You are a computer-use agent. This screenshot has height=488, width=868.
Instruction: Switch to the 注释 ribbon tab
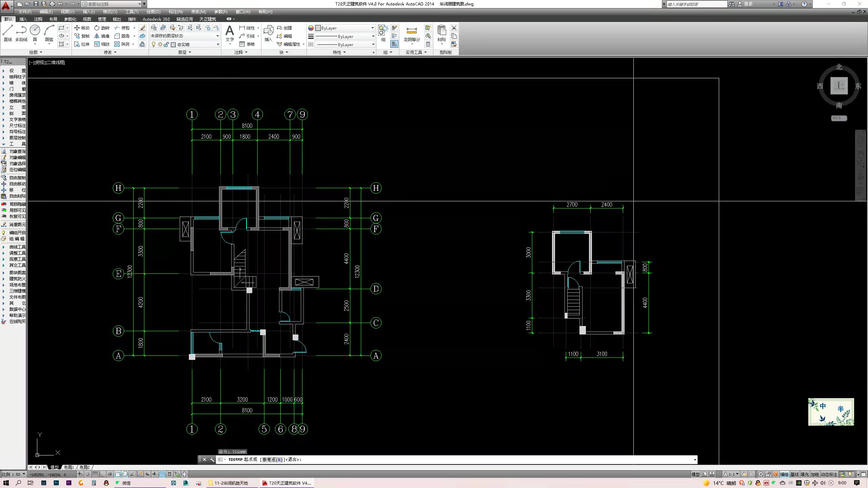coord(38,19)
